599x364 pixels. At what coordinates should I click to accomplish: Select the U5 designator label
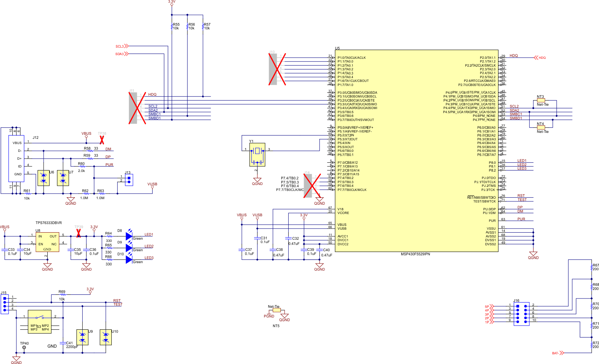[x=337, y=48]
